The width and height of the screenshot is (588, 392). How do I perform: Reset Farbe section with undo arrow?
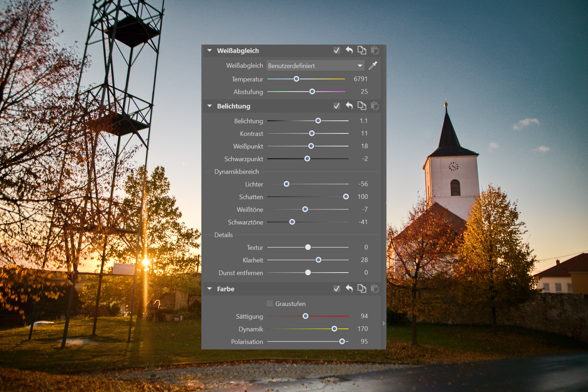point(349,288)
